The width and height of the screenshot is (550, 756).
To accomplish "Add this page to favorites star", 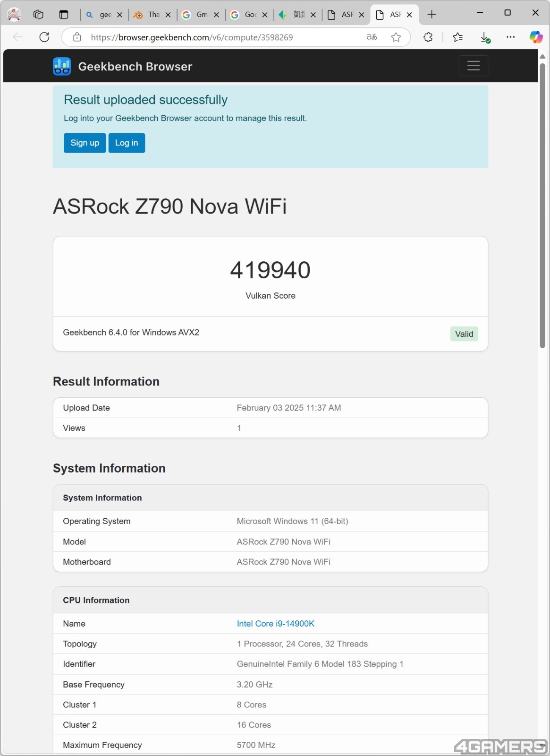I will (396, 37).
